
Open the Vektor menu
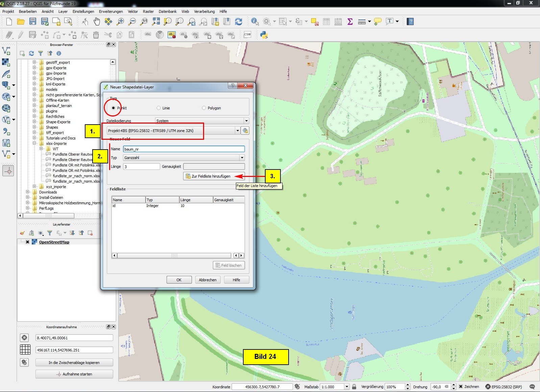coord(132,11)
